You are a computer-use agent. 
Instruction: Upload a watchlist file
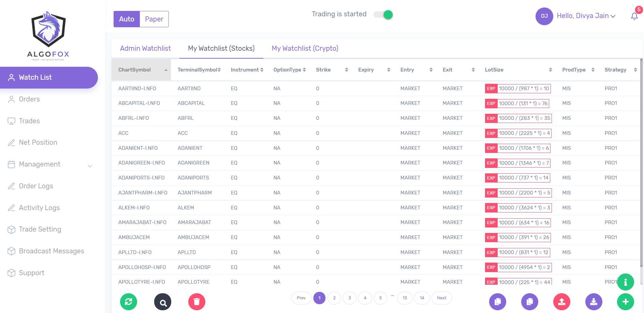point(561,301)
